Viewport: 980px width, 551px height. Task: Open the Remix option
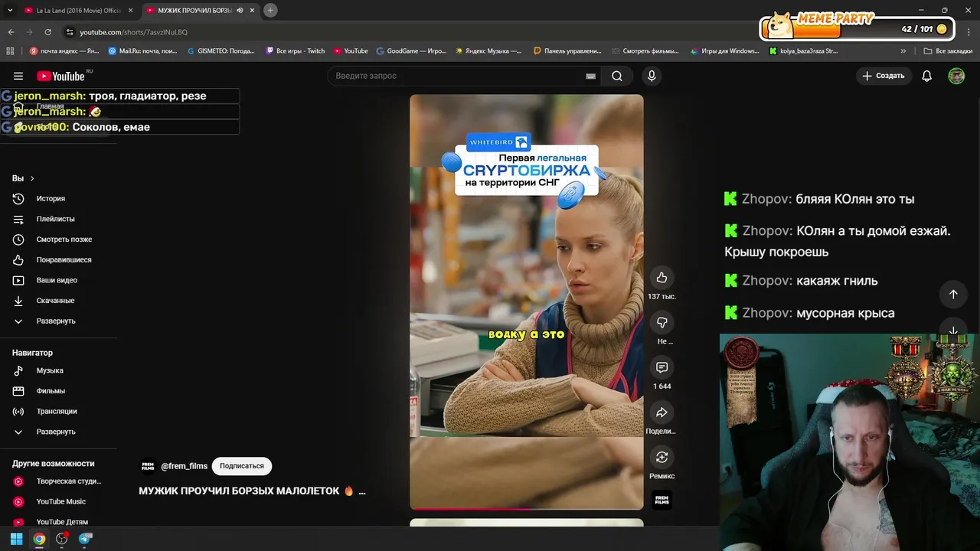[x=661, y=457]
